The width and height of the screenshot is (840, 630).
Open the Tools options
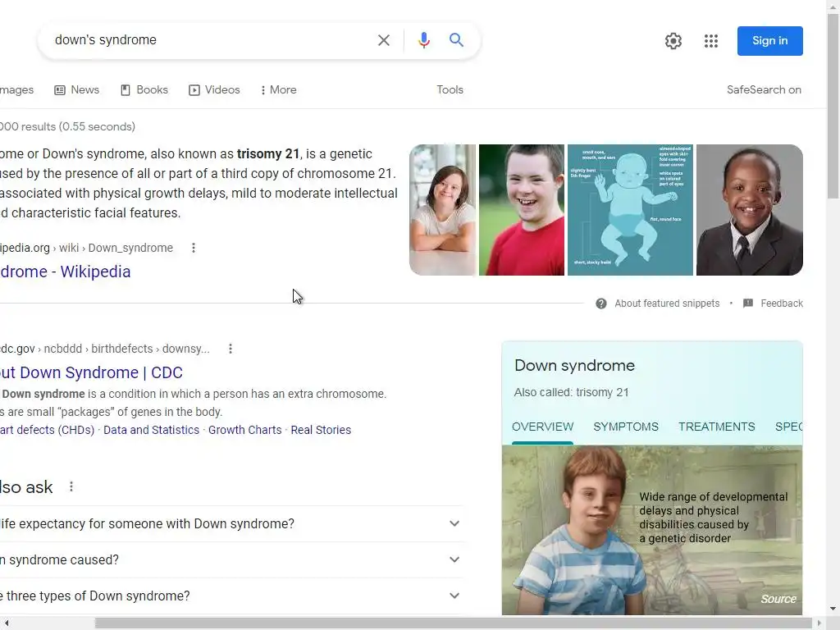[450, 90]
